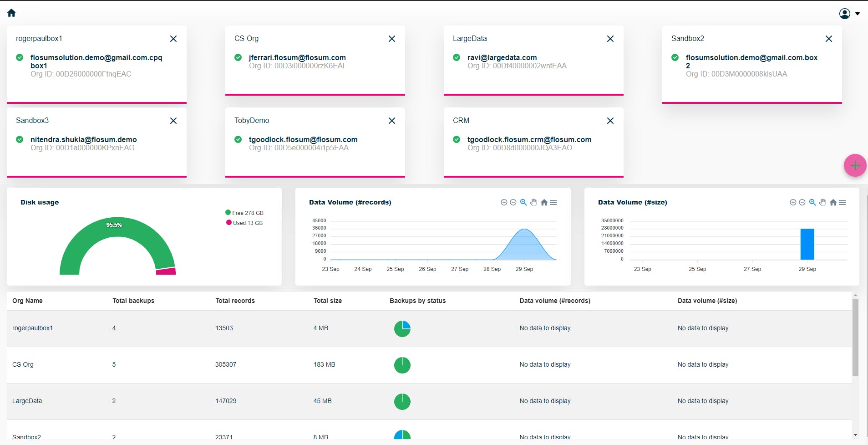Click the green checkmark on LargeData card
Image resolution: width=868 pixels, height=445 pixels.
[x=457, y=57]
